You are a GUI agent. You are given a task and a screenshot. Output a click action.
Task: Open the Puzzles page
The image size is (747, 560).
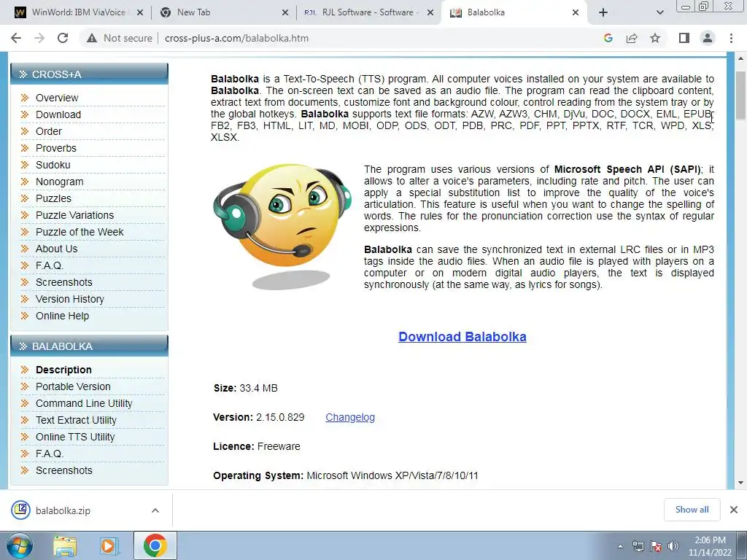pyautogui.click(x=53, y=198)
